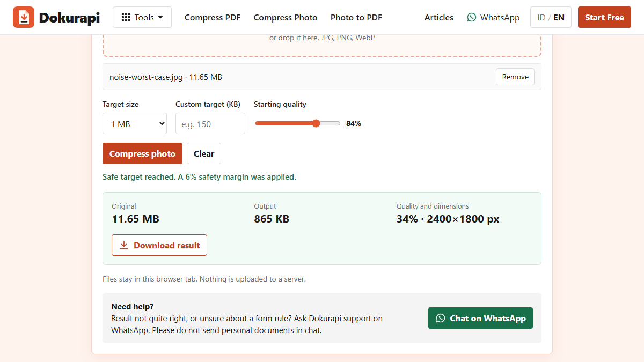Switch language to ID
The image size is (644, 362).
point(541,17)
